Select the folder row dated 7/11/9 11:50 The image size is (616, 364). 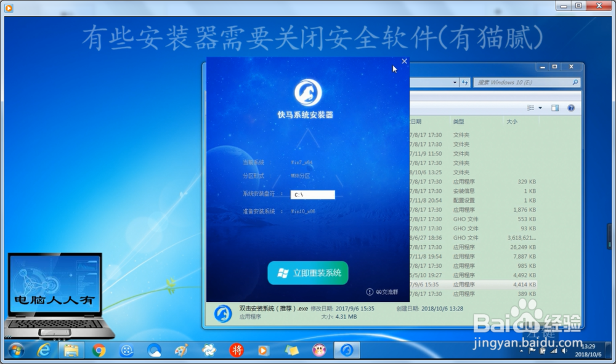coord(473,153)
